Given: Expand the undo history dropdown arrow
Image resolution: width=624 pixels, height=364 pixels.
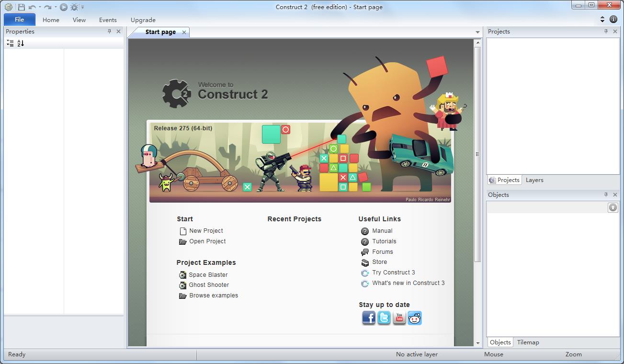Looking at the screenshot, I should 39,7.
